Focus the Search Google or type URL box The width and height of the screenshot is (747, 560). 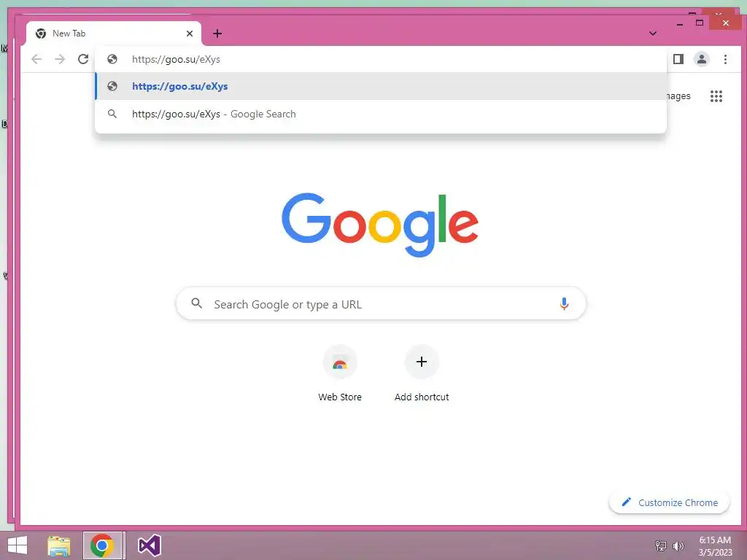381,304
